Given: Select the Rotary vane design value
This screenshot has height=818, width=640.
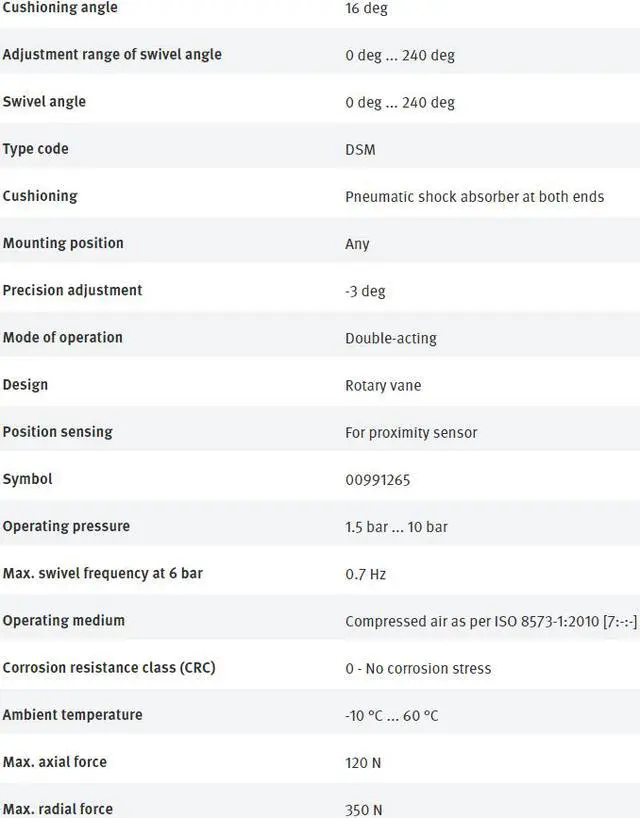Looking at the screenshot, I should click(x=383, y=385).
